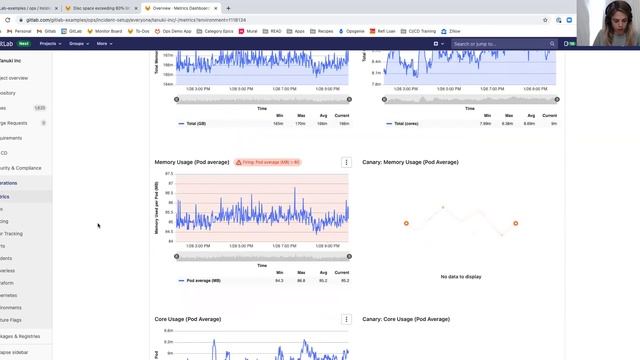Click left zoom handle under Memory Usage chart
The image size is (640, 360).
(176, 256)
